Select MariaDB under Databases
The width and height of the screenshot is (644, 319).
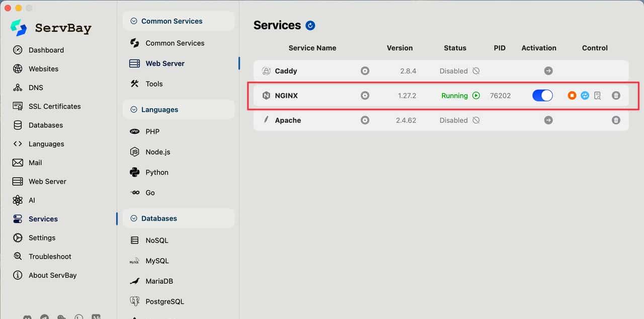click(x=159, y=281)
